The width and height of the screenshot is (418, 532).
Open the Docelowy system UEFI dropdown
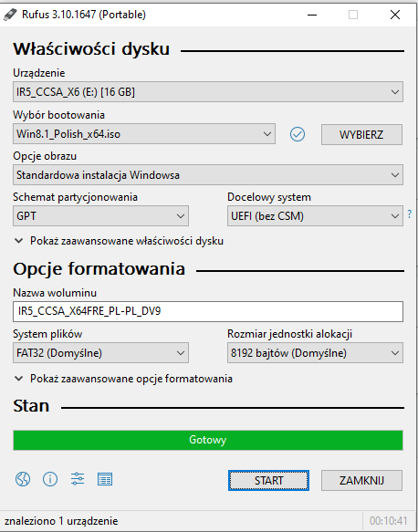[x=315, y=215]
